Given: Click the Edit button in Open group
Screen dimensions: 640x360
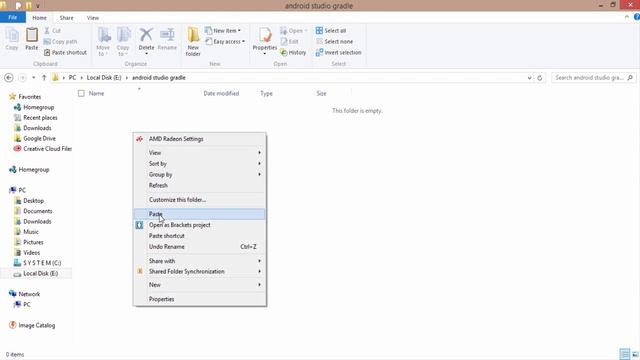Looking at the screenshot, I should point(290,42).
